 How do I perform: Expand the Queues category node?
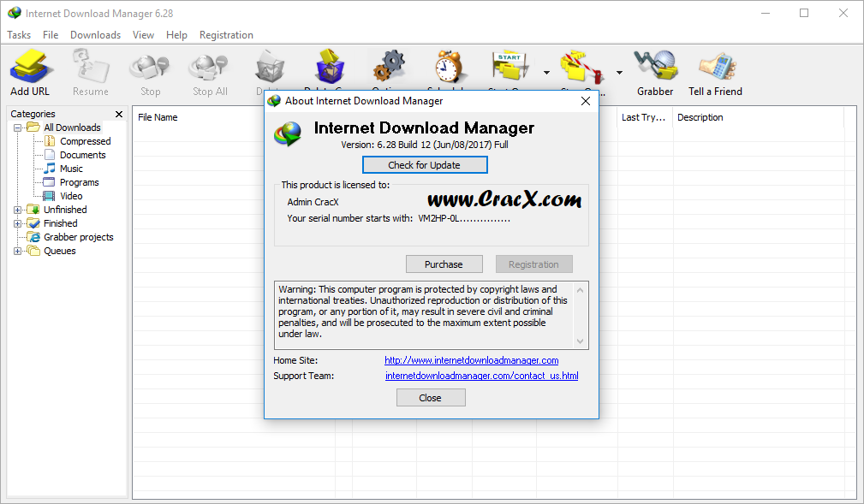pos(18,252)
